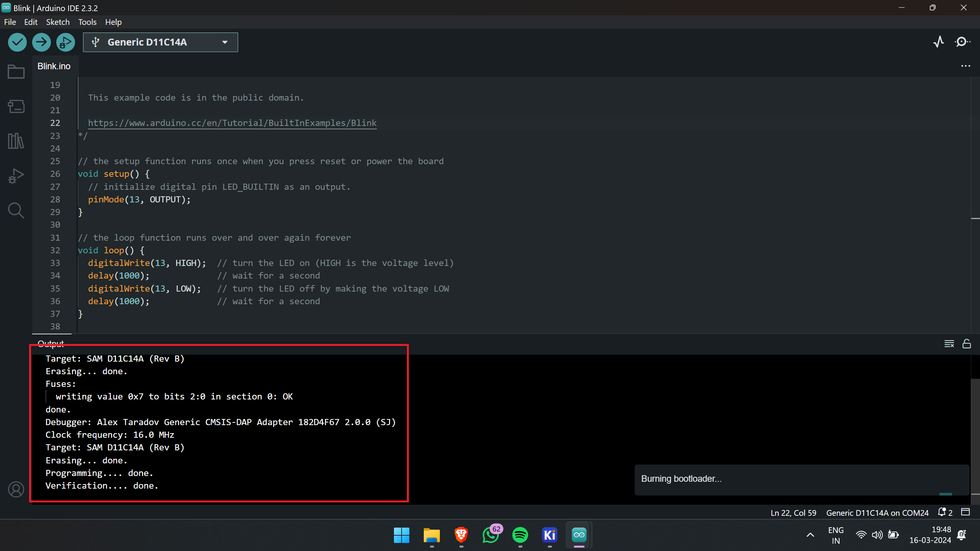This screenshot has width=980, height=551.
Task: Open the ENG IN language switcher
Action: click(836, 535)
